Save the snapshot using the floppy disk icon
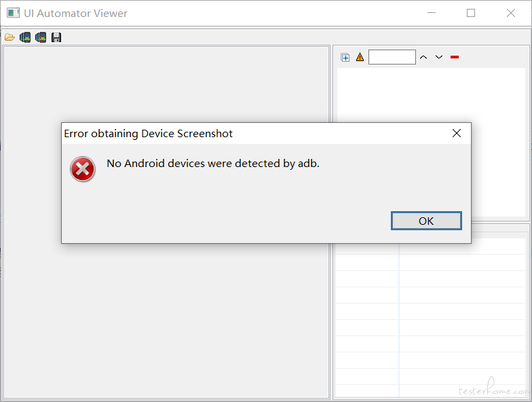 coord(56,37)
